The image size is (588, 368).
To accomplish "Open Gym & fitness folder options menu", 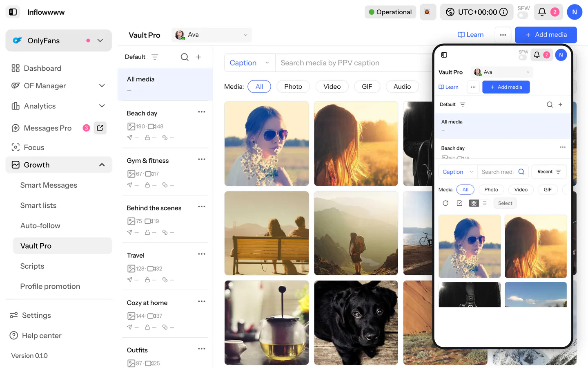I will (202, 159).
